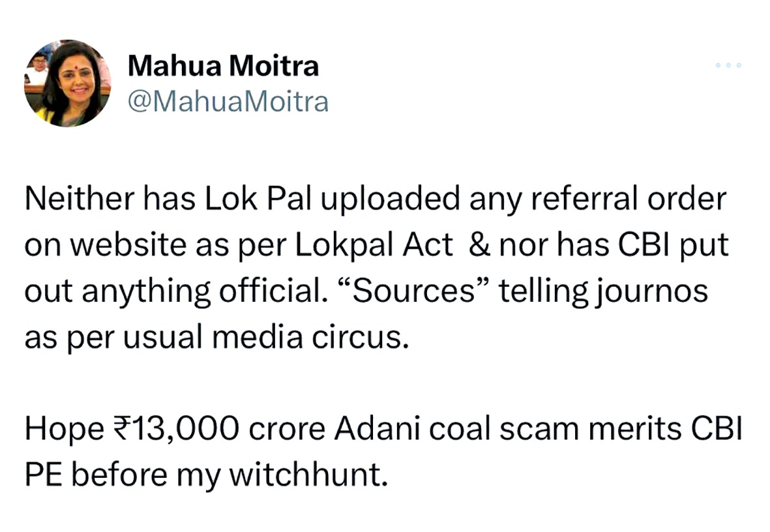
Task: Click the word "website" in second line
Action: [x=119, y=246]
